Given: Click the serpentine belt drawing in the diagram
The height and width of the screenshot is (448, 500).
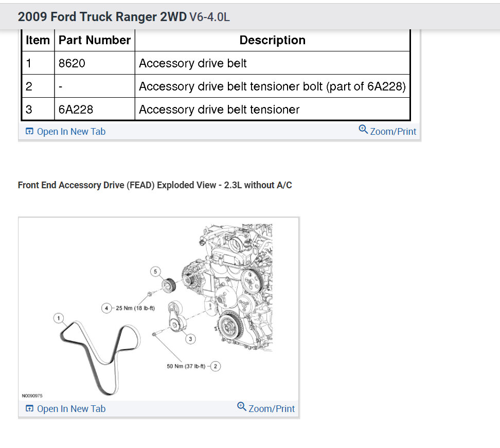Looking at the screenshot, I should point(100,357).
